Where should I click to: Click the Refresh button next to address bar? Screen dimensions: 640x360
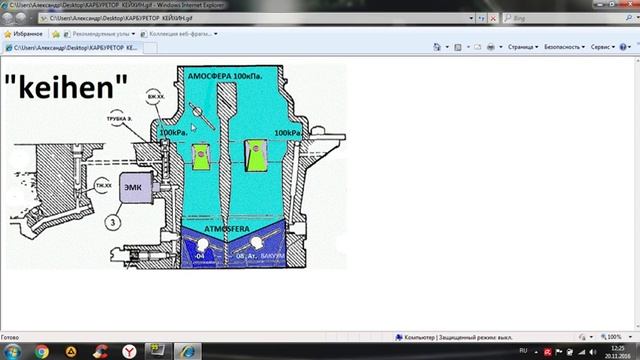482,18
